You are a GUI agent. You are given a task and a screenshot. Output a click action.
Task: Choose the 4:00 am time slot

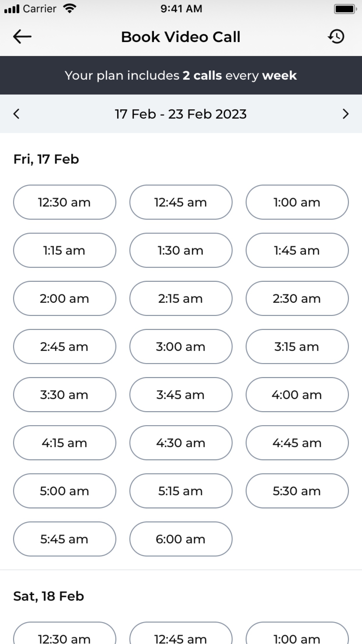297,395
